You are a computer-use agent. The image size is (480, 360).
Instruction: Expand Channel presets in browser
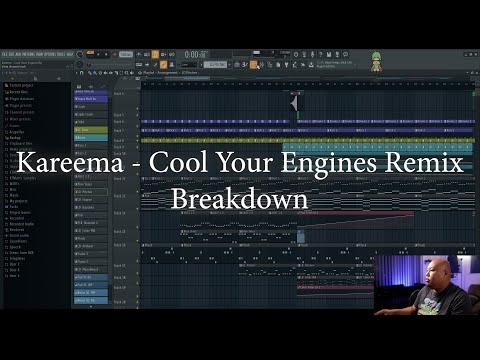(19, 112)
